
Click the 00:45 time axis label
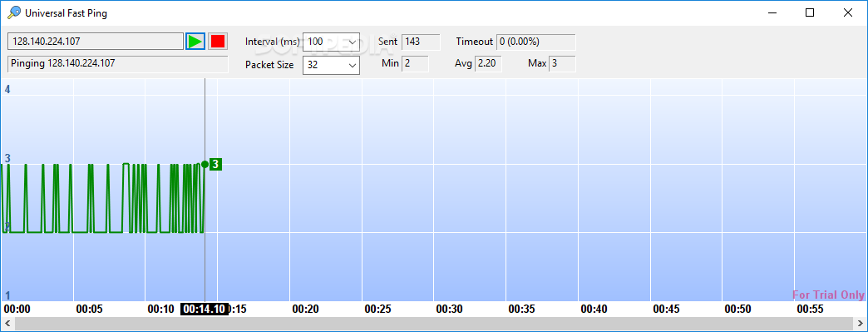pyautogui.click(x=667, y=310)
